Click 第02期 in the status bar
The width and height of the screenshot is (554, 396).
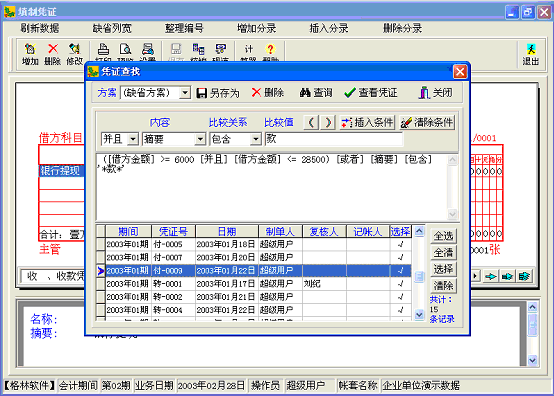(116, 385)
